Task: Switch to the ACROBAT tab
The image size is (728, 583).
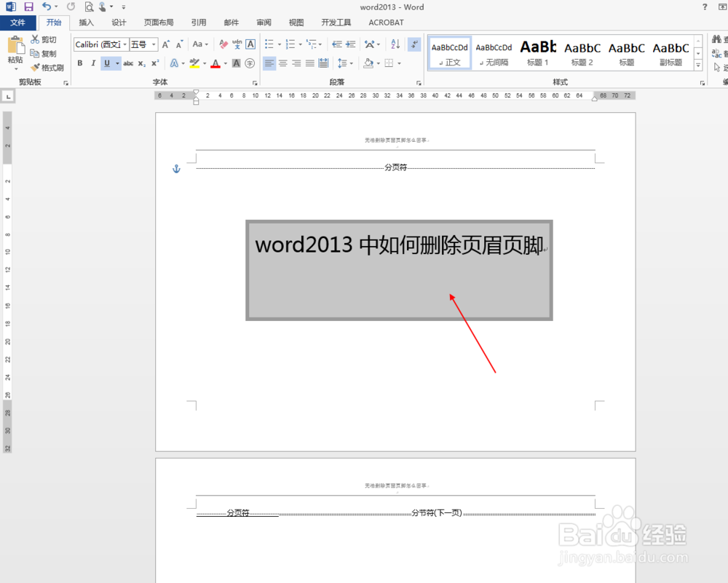Action: tap(387, 23)
